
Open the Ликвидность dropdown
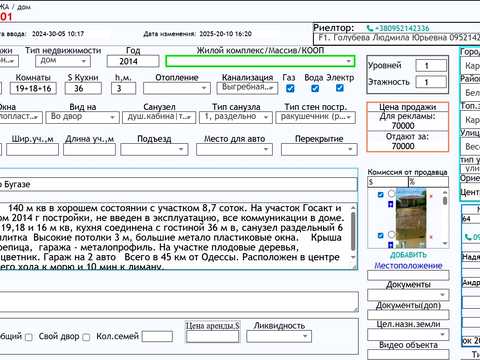[x=279, y=336]
